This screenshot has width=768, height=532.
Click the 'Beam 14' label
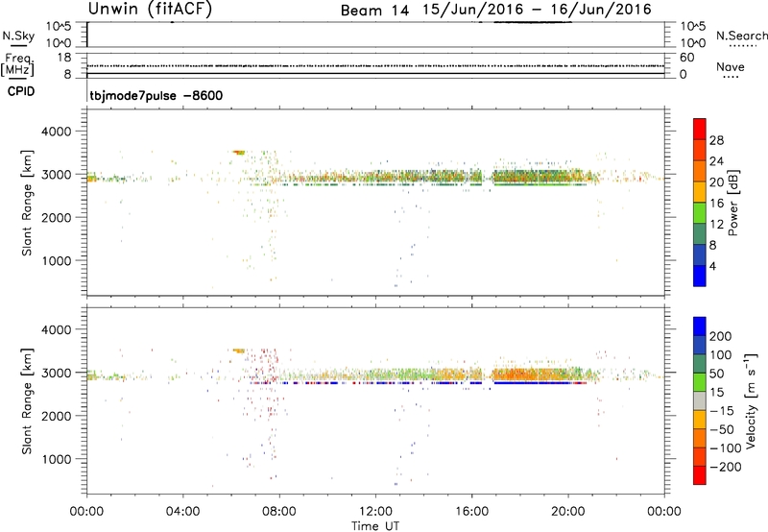click(x=374, y=11)
